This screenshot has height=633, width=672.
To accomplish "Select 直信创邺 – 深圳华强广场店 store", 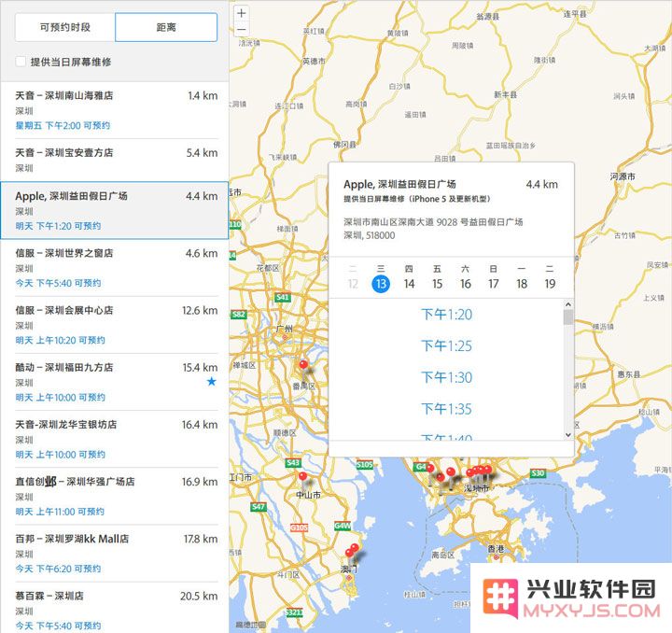I will click(x=116, y=496).
